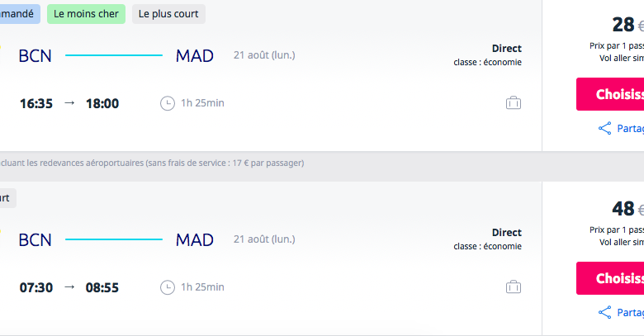This screenshot has height=336, width=644.
Task: Click the BCN code on the first flight
Action: point(35,56)
